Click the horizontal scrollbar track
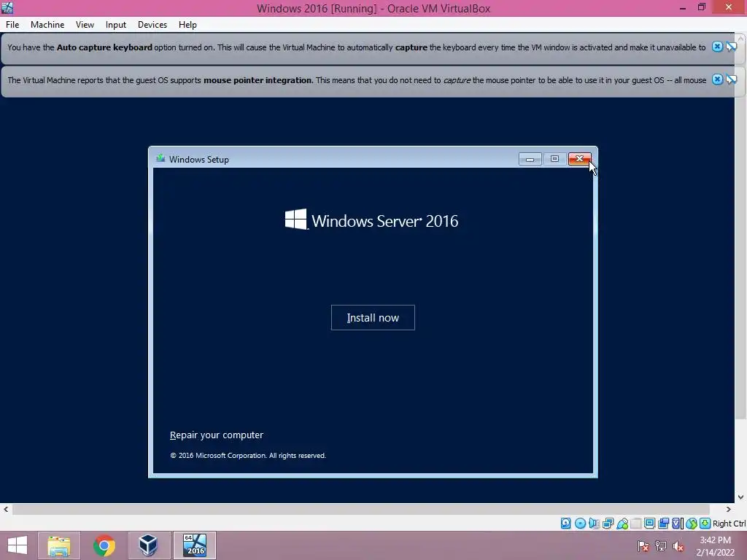The width and height of the screenshot is (747, 560). click(361, 509)
